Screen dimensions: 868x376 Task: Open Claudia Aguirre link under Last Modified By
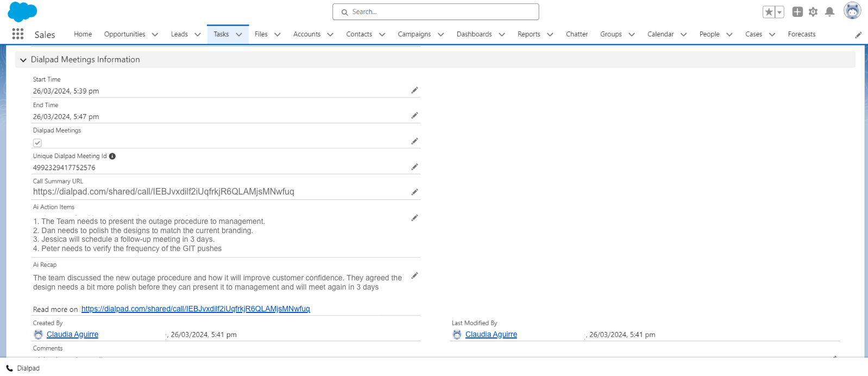491,335
